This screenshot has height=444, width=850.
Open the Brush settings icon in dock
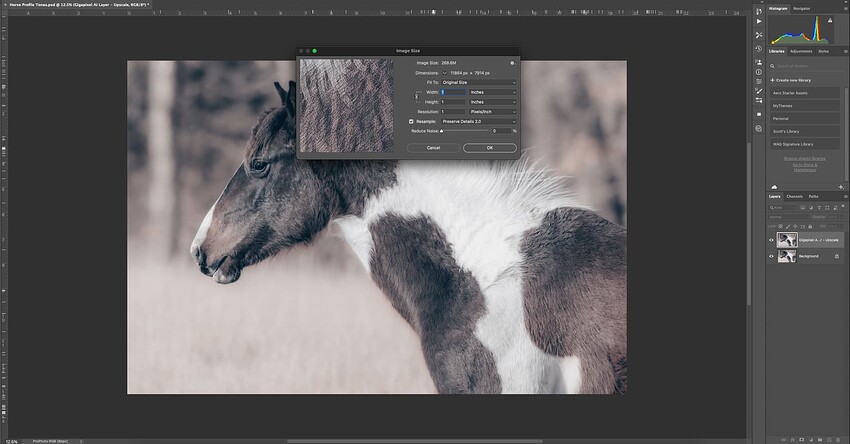click(758, 91)
